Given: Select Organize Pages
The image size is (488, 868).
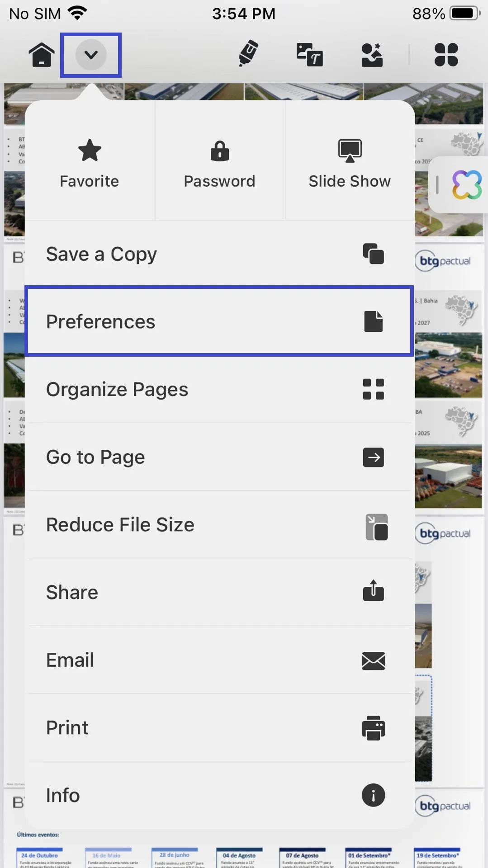Looking at the screenshot, I should pos(220,389).
